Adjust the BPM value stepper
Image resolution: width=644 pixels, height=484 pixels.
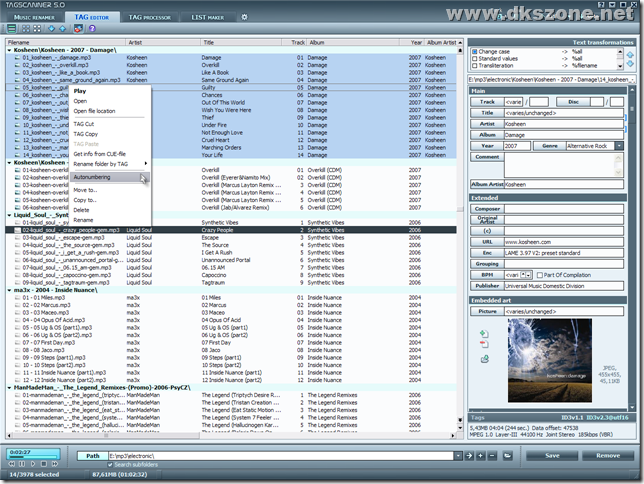526,275
